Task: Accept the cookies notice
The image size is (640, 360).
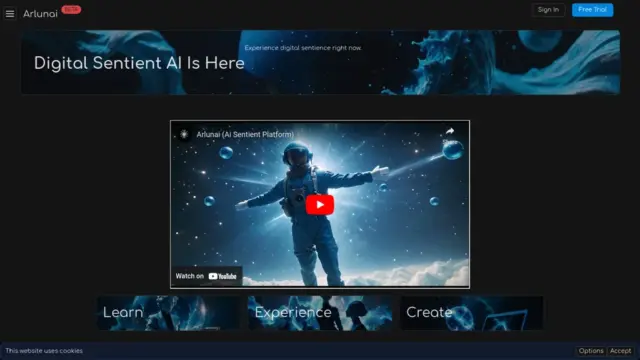Action: [620, 351]
